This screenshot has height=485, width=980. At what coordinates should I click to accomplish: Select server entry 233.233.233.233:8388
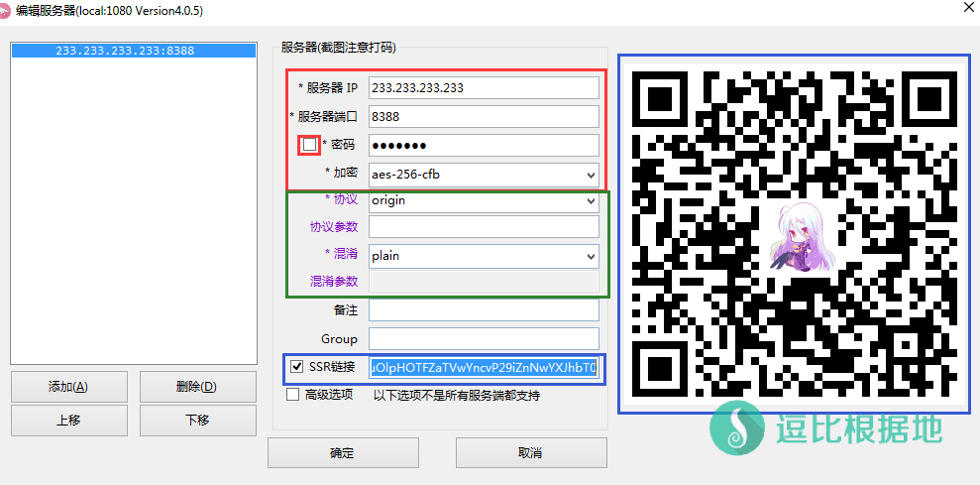[x=134, y=52]
